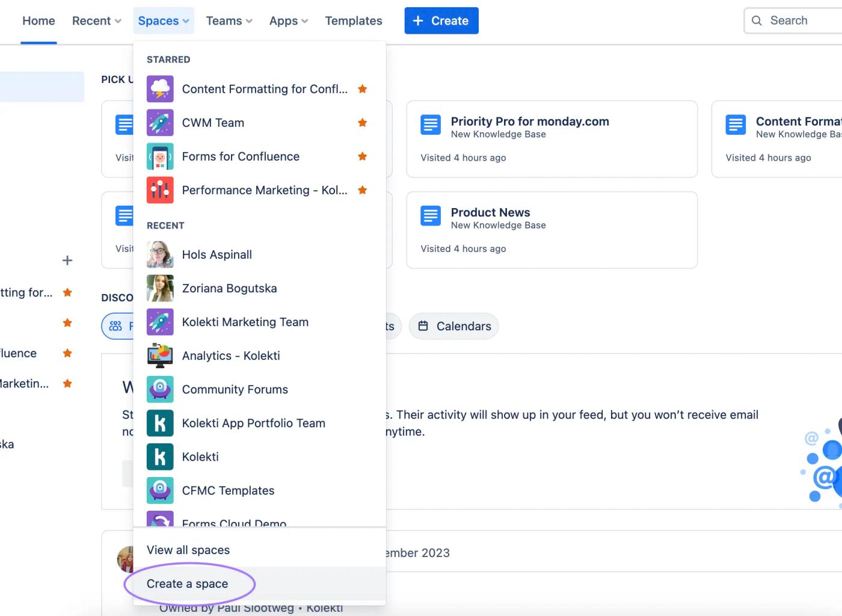Click the Kolekti App Portfolio Team K icon
The height and width of the screenshot is (616, 842).
click(x=160, y=423)
